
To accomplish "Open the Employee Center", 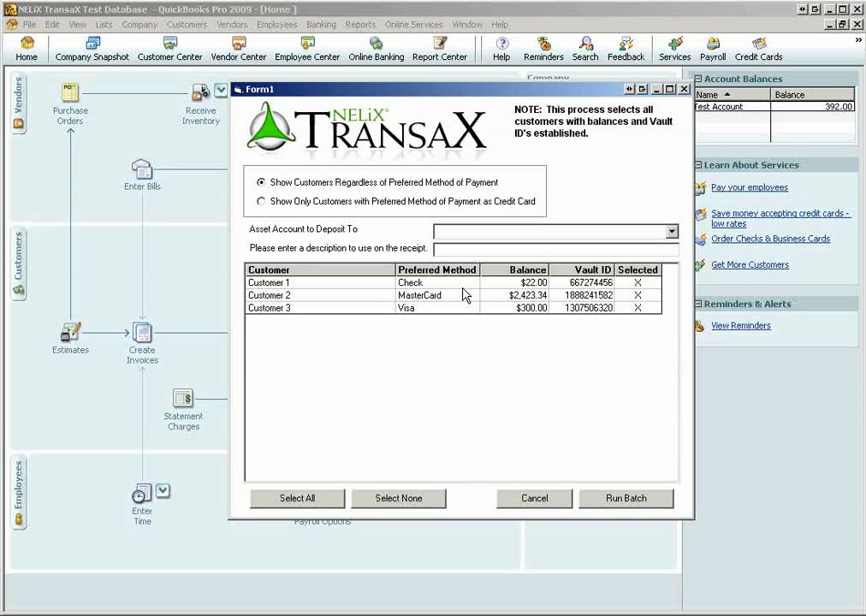I will click(x=307, y=49).
